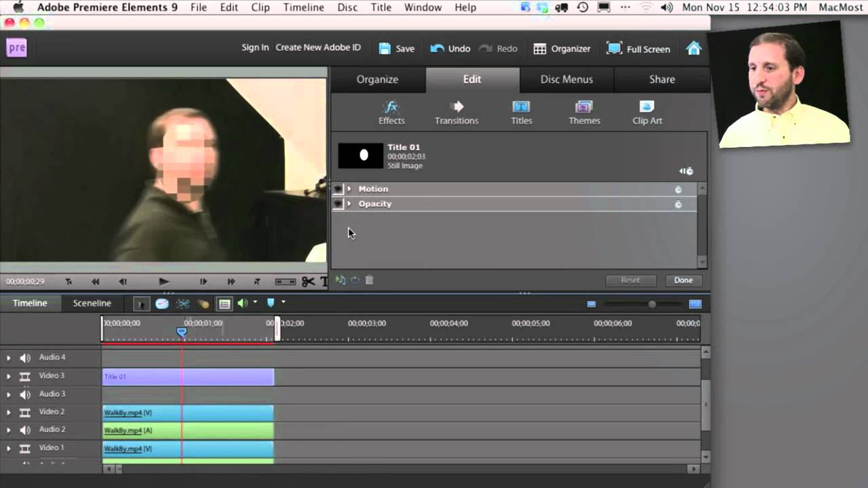Play the preview in the monitor
The height and width of the screenshot is (488, 868).
[163, 281]
